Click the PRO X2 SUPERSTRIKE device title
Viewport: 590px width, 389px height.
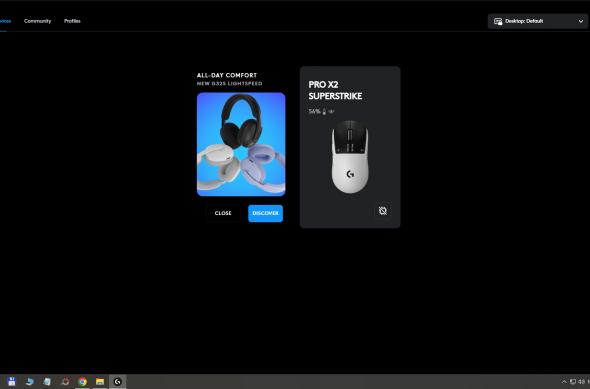click(x=335, y=90)
